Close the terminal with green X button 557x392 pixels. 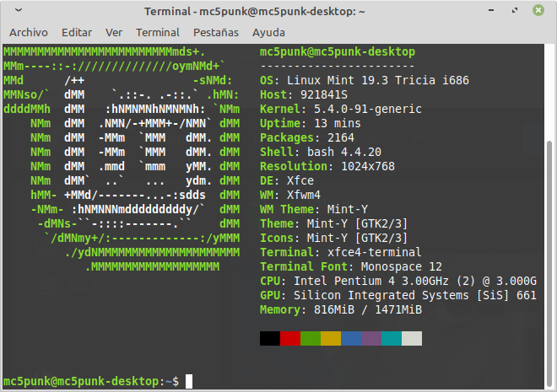coord(538,10)
